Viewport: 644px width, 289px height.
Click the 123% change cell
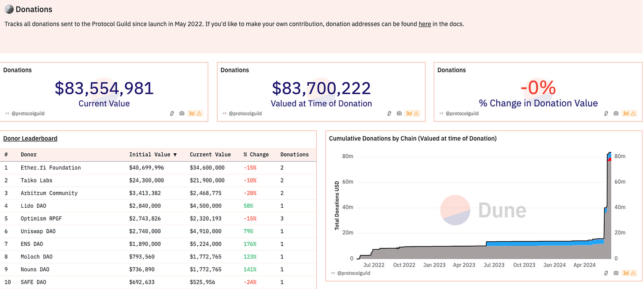pos(250,257)
